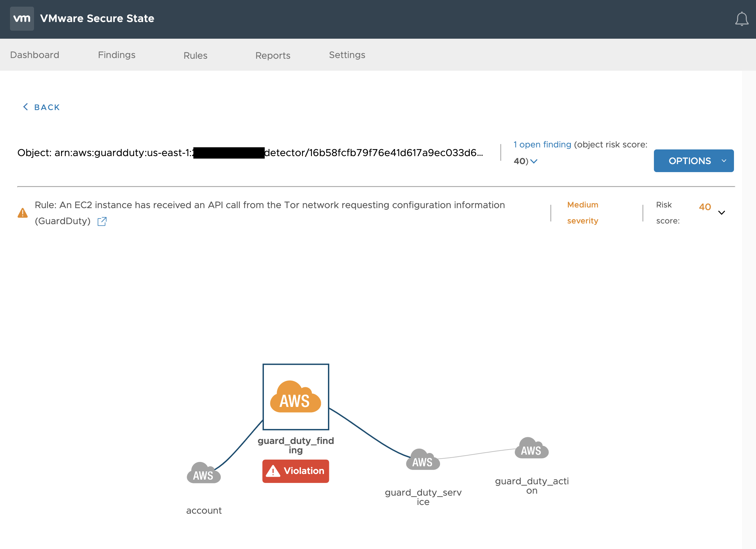Open rule details external link icon
Viewport: 756px width, 549px height.
tap(102, 221)
